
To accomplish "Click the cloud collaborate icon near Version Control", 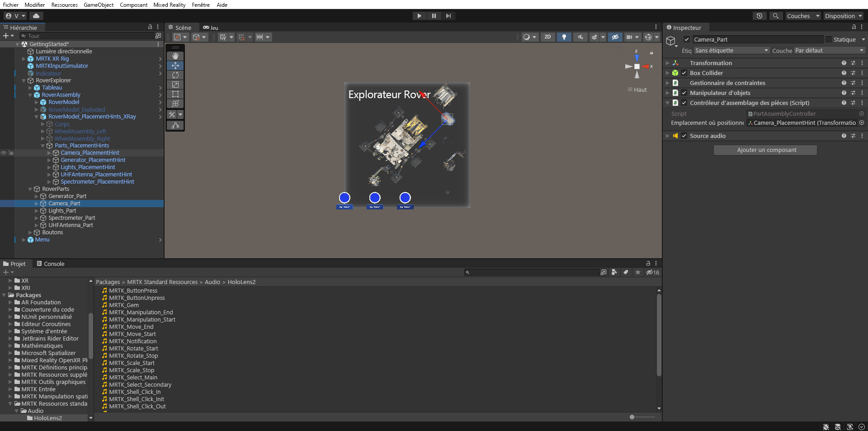I will pyautogui.click(x=36, y=16).
